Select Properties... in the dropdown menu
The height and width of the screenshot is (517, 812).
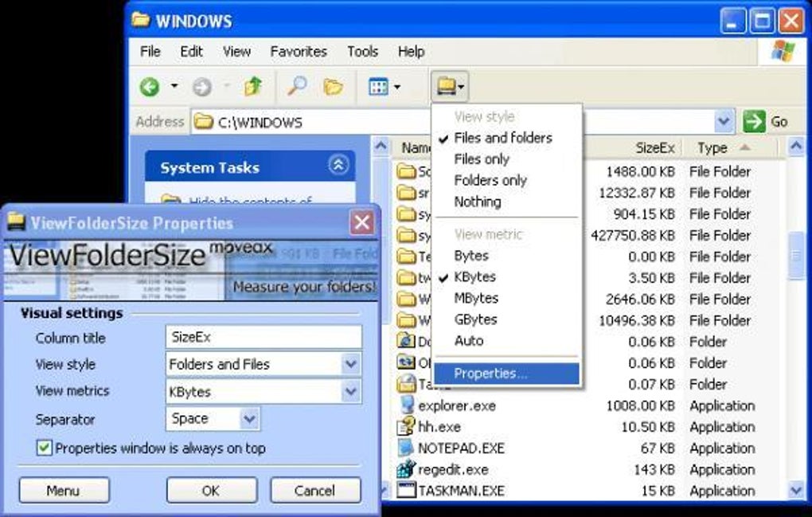[507, 374]
